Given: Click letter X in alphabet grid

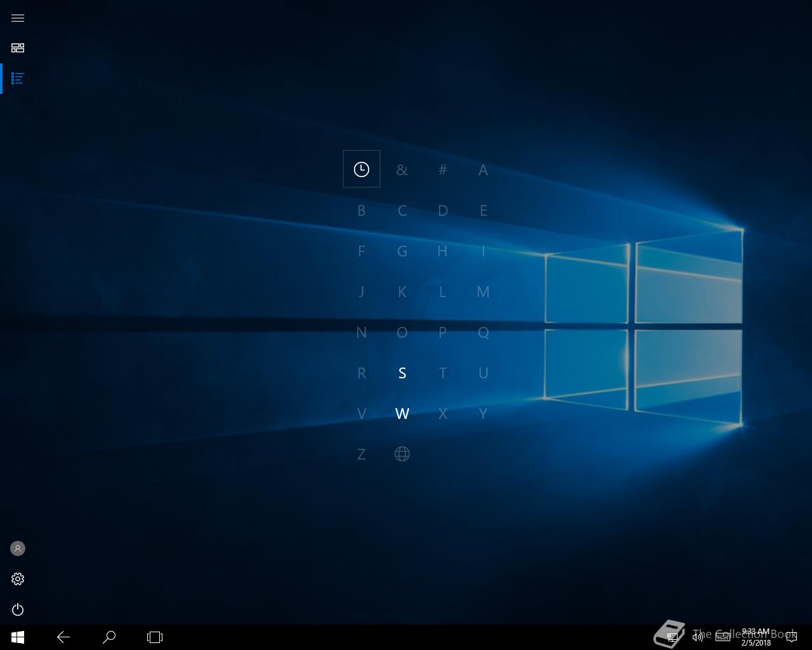Looking at the screenshot, I should [443, 414].
